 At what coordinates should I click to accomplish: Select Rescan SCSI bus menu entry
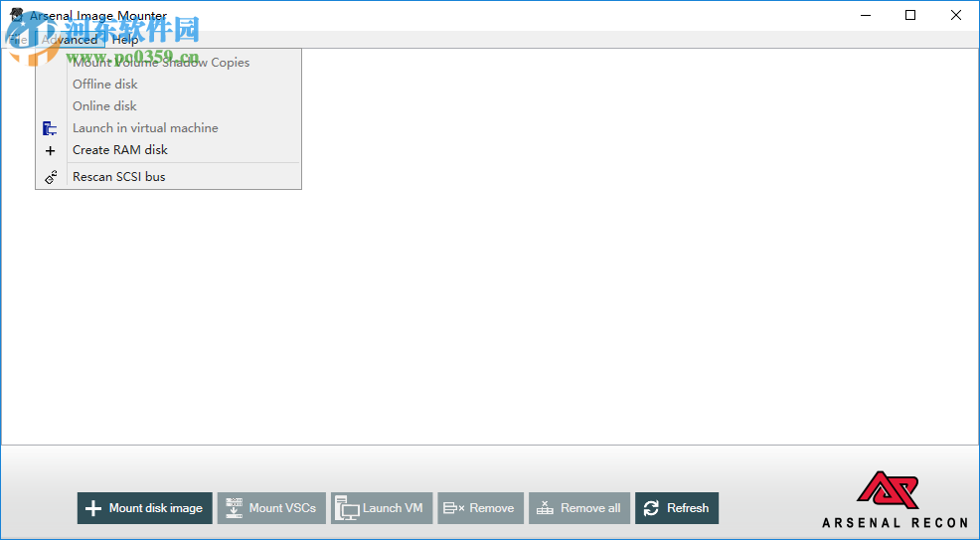169,177
